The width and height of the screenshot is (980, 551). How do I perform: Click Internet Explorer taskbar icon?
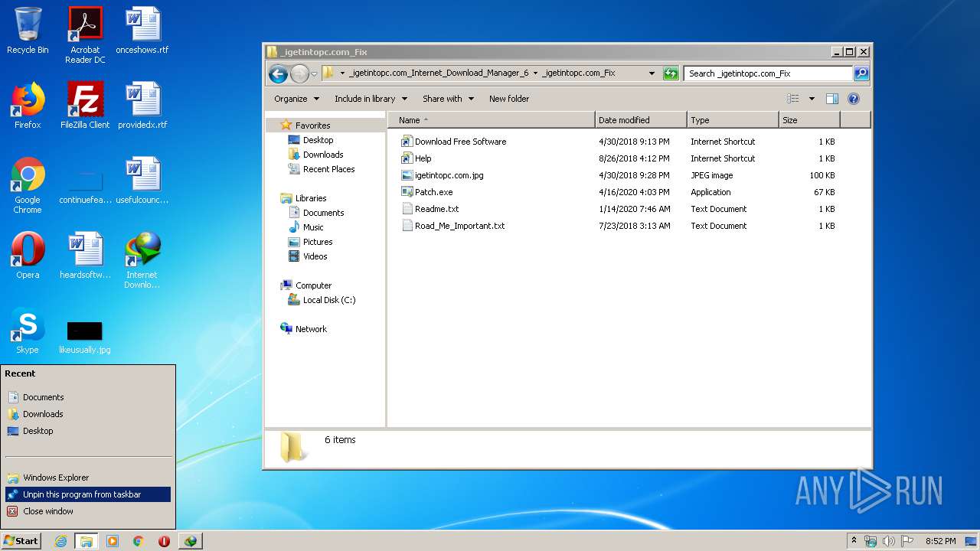click(61, 541)
